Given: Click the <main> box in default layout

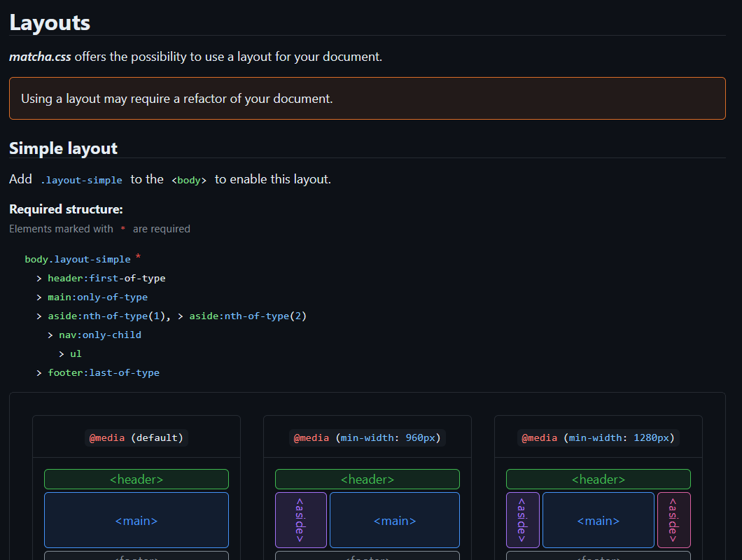Looking at the screenshot, I should pos(136,520).
